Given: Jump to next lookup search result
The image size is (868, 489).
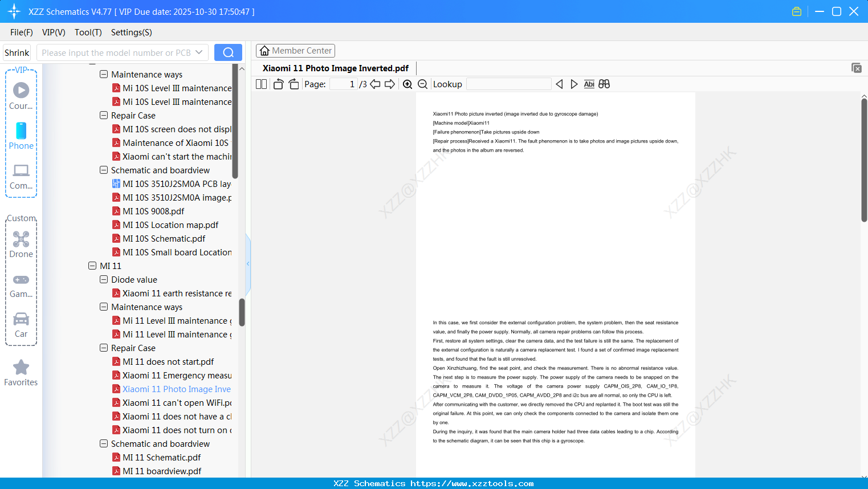Looking at the screenshot, I should tap(574, 84).
